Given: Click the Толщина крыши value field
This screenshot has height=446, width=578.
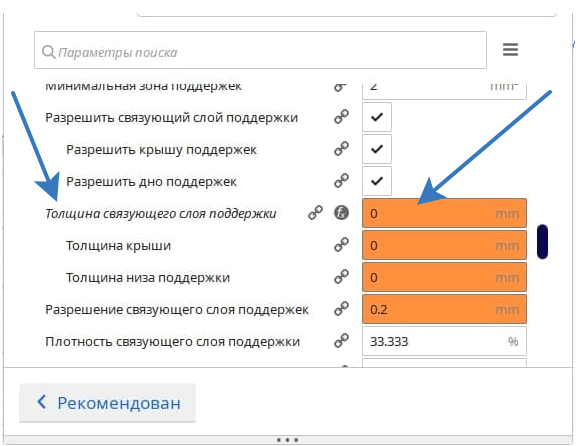Looking at the screenshot, I should click(x=444, y=245).
